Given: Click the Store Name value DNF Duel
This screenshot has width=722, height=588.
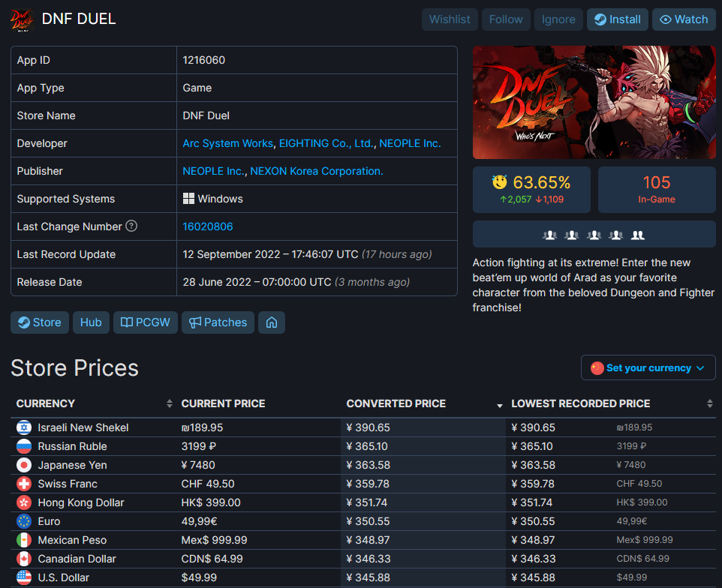Looking at the screenshot, I should [x=206, y=115].
